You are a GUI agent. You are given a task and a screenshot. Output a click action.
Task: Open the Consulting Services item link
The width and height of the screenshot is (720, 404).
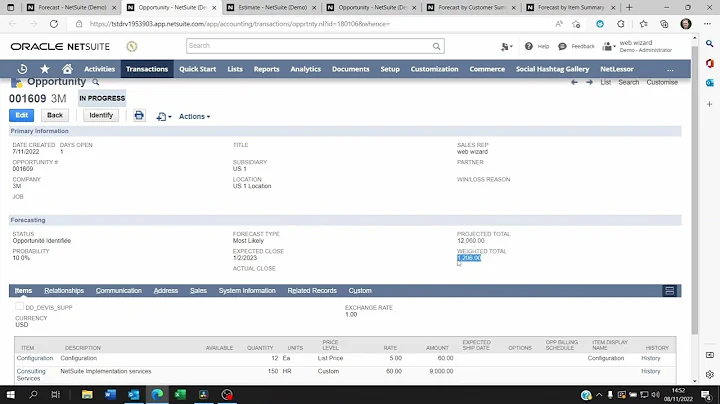click(31, 375)
